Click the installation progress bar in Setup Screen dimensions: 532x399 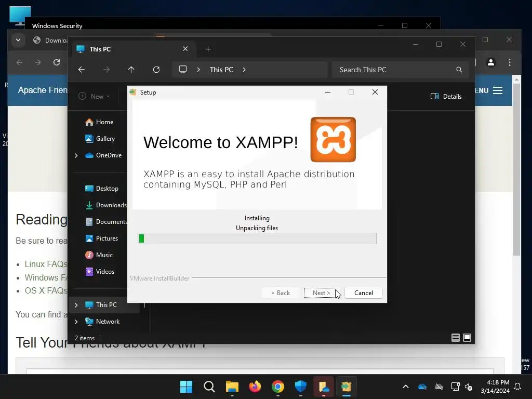257,238
